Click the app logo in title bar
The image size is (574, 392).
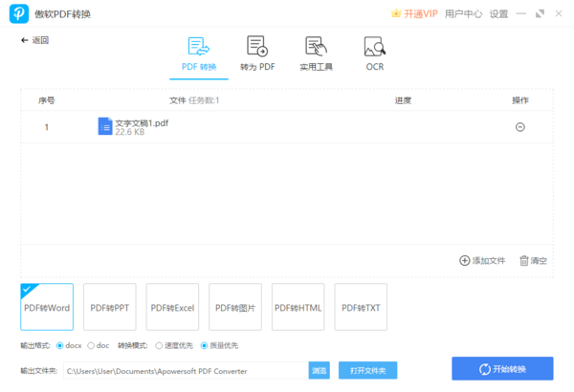coord(17,14)
